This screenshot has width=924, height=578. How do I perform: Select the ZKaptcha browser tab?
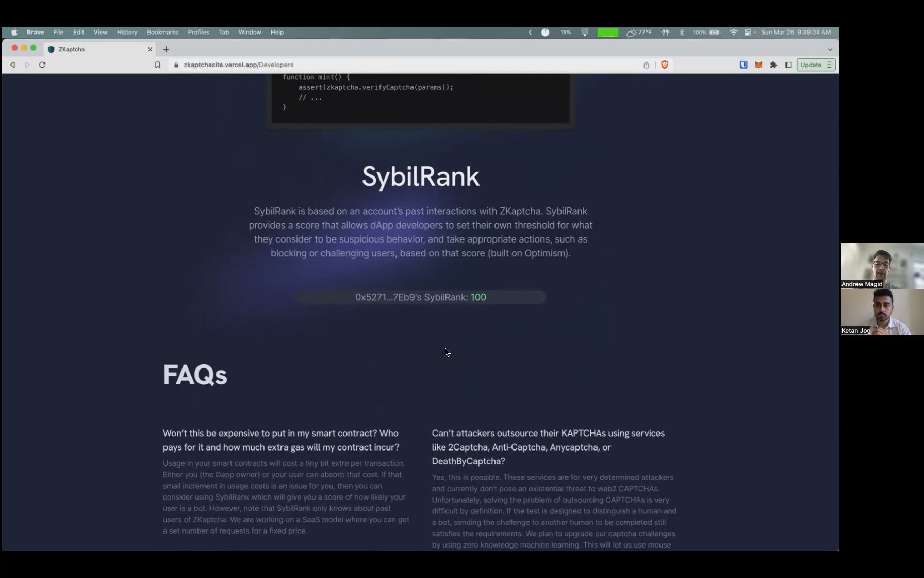tap(100, 49)
